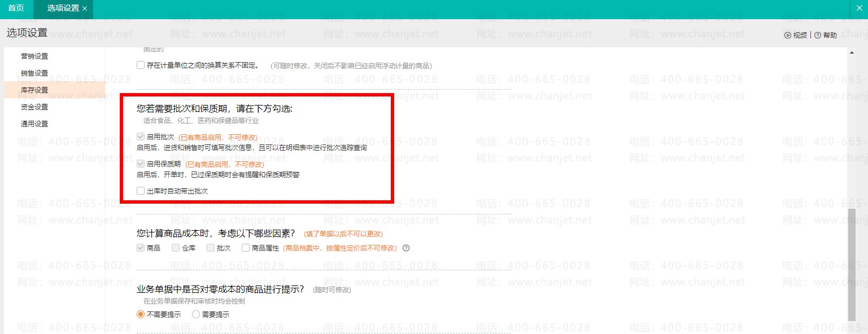Check 存在计量单位之间的换算关系不固定 checkbox

tap(141, 65)
